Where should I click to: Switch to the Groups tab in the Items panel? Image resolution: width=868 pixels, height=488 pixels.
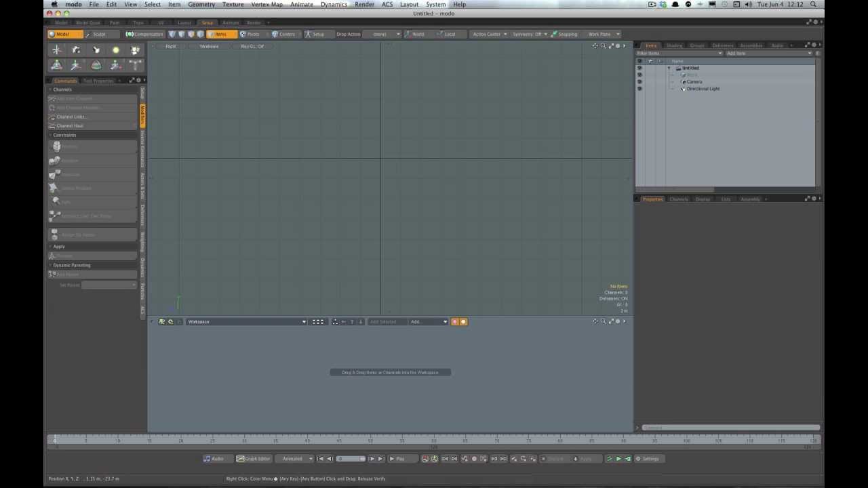pyautogui.click(x=697, y=45)
